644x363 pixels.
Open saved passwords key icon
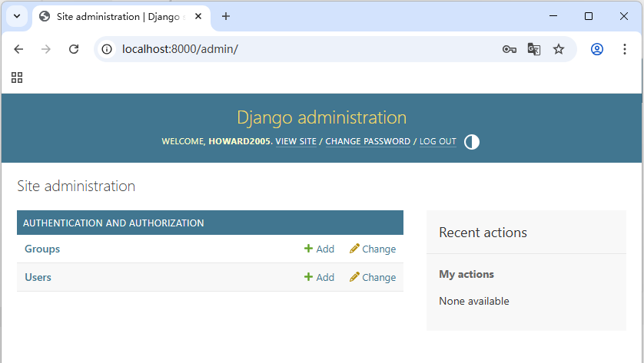tap(510, 49)
